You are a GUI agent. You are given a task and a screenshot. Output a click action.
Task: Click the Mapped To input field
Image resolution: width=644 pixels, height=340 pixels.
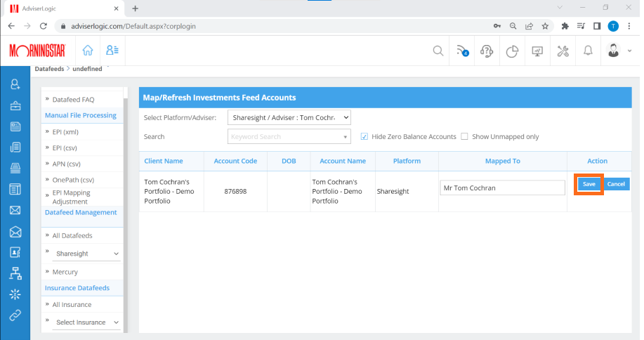(502, 188)
